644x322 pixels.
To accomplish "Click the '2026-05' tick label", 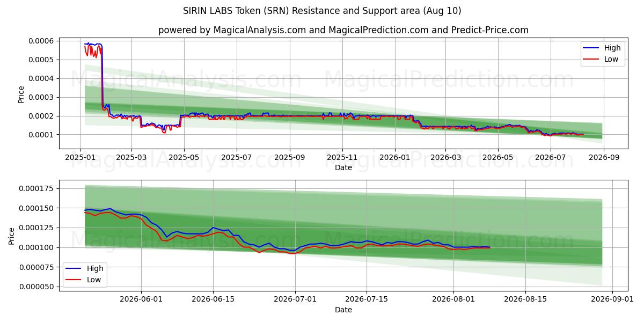I will click(x=499, y=158).
